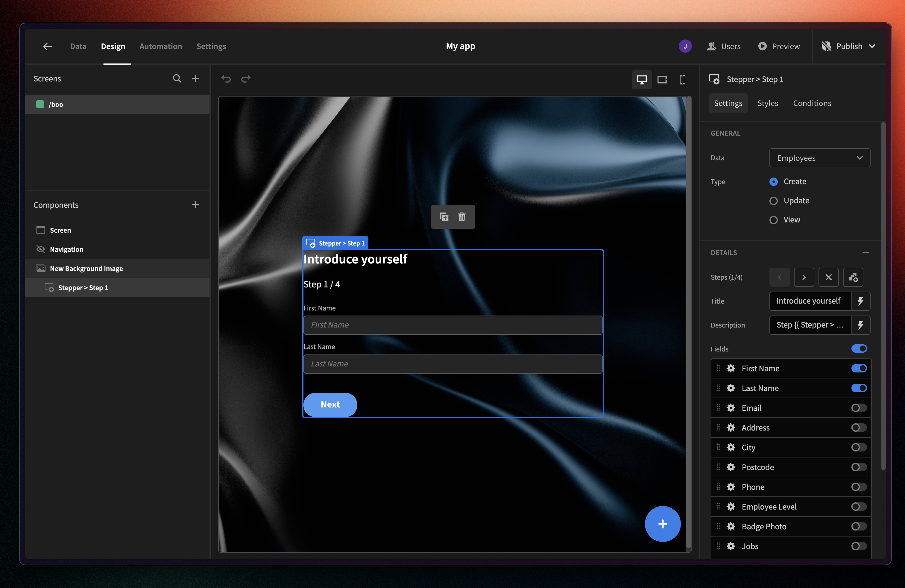
Task: Click the Preview button
Action: pos(779,46)
